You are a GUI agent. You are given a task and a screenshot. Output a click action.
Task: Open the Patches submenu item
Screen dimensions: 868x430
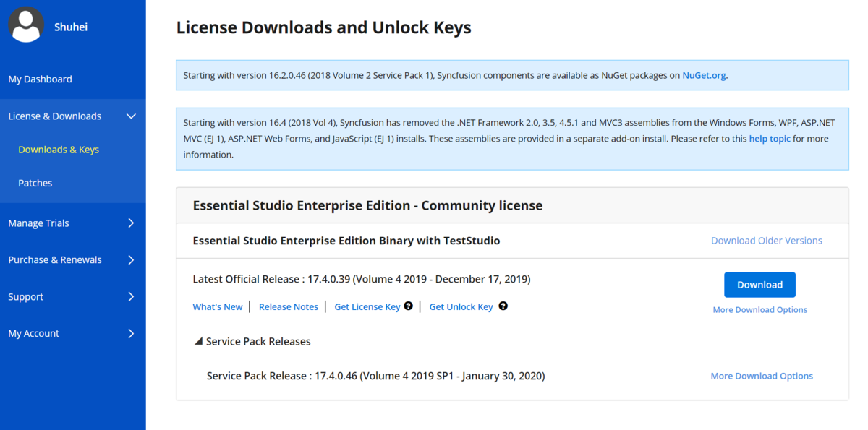[35, 183]
